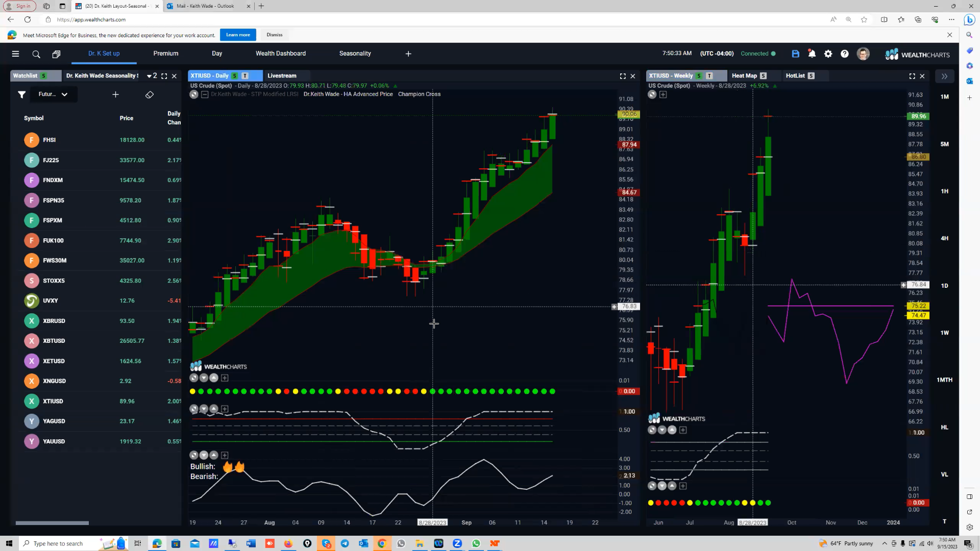The image size is (980, 551).
Task: Toggle visibility of the daily dashed-line pane
Action: click(x=193, y=409)
